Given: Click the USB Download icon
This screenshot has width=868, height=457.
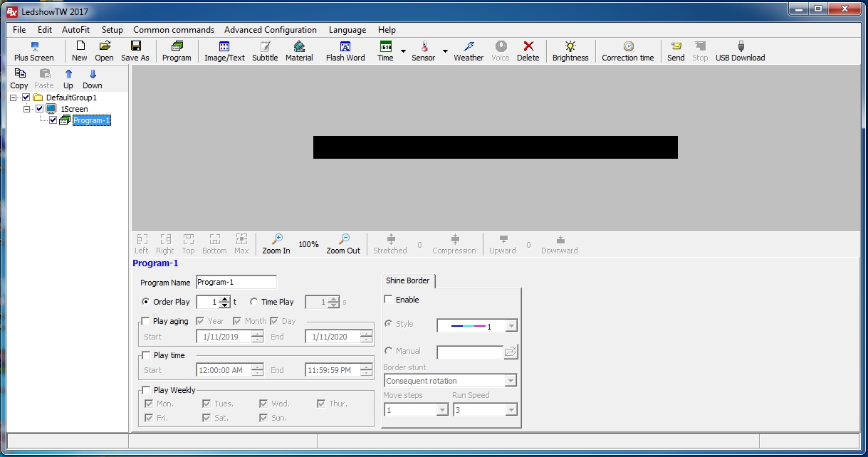Looking at the screenshot, I should point(740,51).
